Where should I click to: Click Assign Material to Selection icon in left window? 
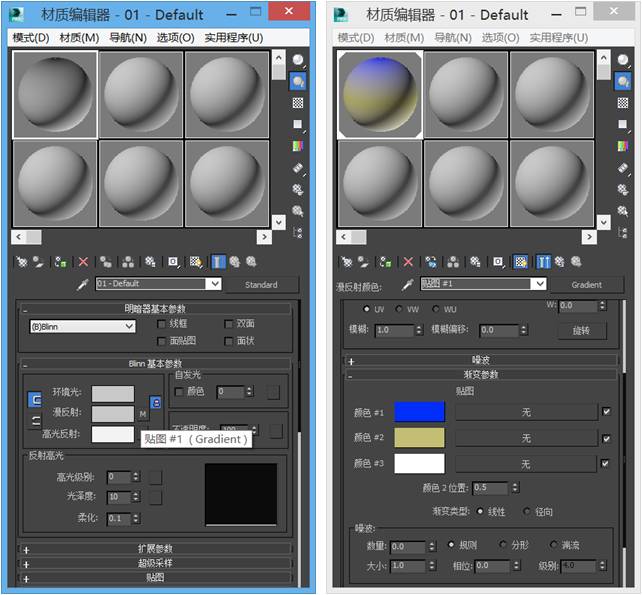[x=61, y=262]
